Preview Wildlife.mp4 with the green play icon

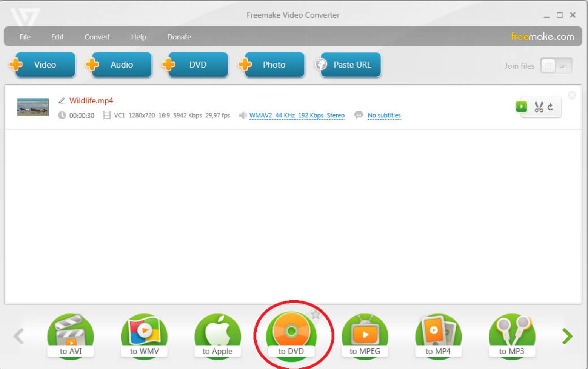click(x=521, y=107)
